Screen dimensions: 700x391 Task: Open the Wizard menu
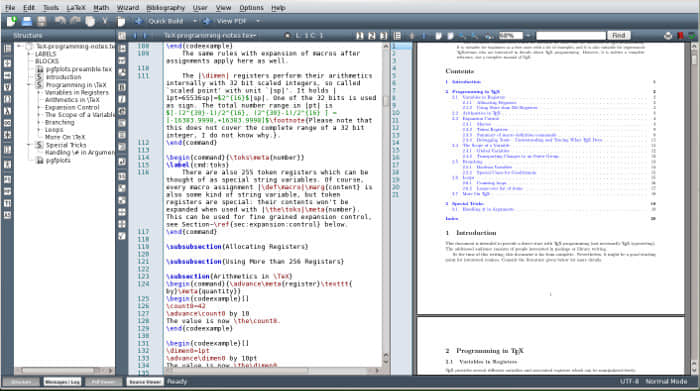pyautogui.click(x=128, y=8)
